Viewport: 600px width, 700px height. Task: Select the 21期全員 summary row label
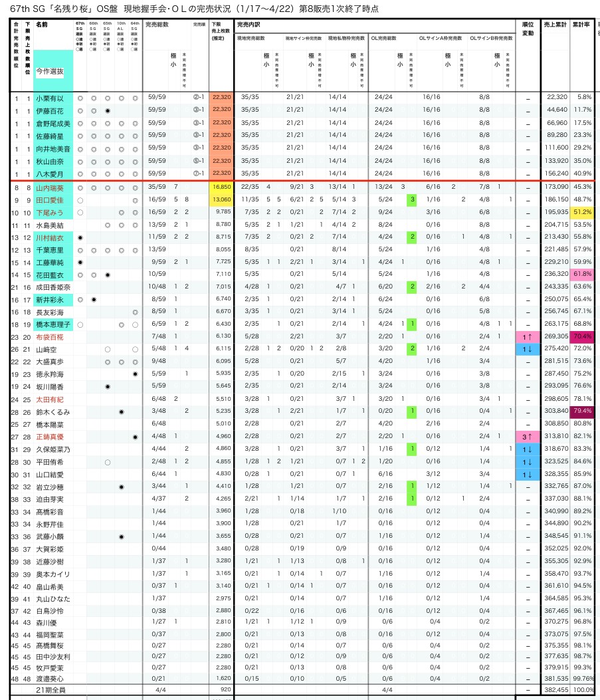52,691
